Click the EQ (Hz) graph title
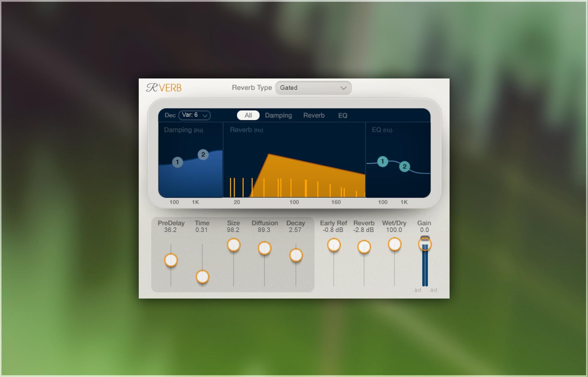The width and height of the screenshot is (588, 377). point(382,130)
